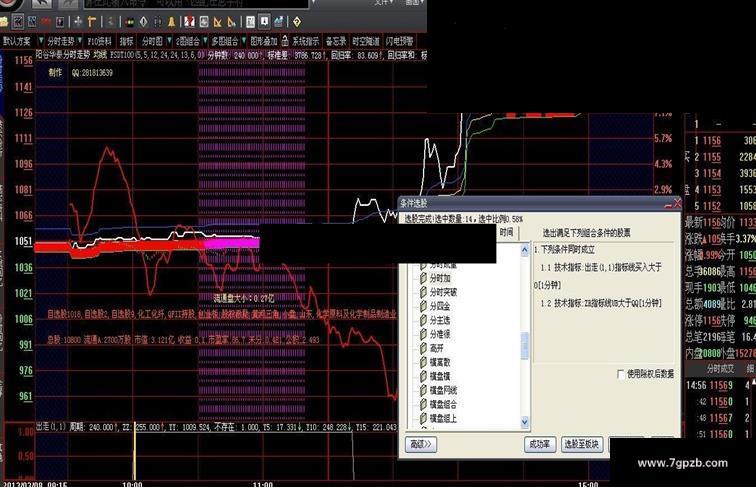Screen dimensions: 756x487
Task: Expand the dropdown arrow after 2图组合
Action: (x=205, y=41)
